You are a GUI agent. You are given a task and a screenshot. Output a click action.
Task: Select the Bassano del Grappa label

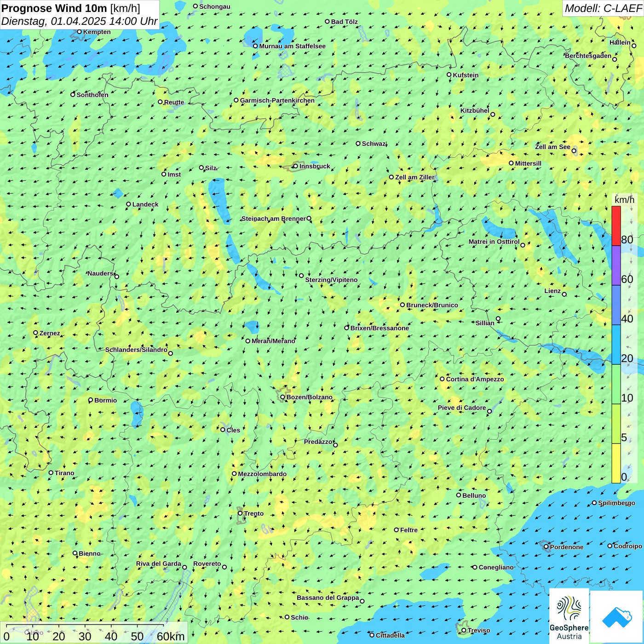pos(328,598)
